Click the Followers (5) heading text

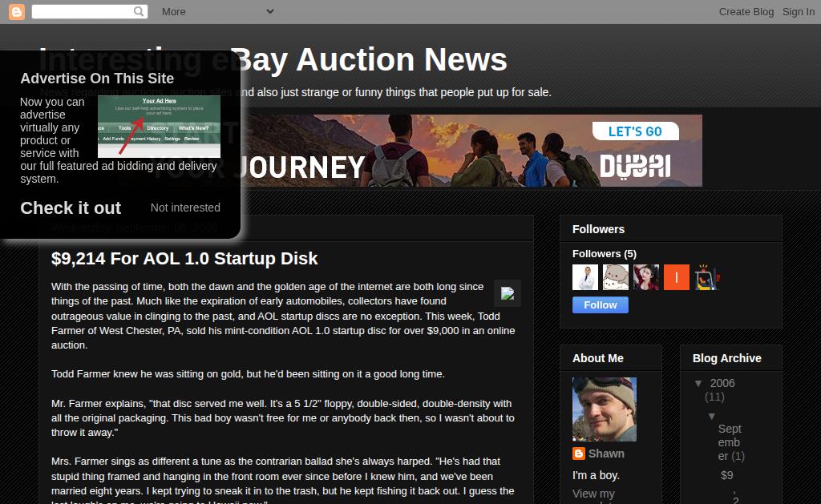[x=605, y=254]
